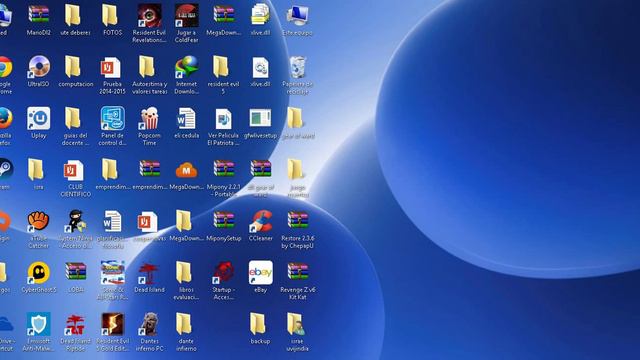Open the computacion folder
The image size is (640, 360).
tap(73, 67)
